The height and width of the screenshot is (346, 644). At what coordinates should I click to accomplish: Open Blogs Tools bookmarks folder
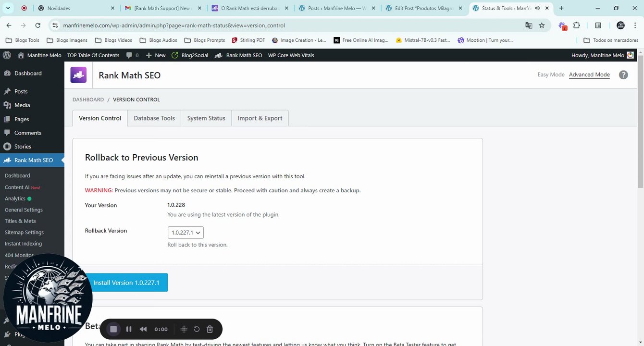click(x=23, y=40)
